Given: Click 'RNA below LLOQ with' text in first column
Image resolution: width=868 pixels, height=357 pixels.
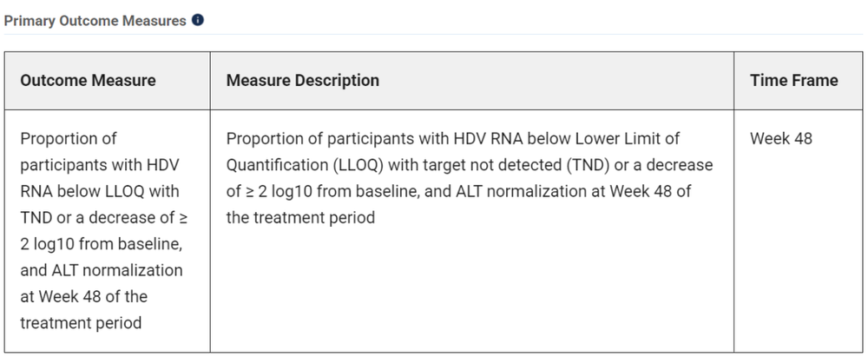Looking at the screenshot, I should (x=99, y=191).
